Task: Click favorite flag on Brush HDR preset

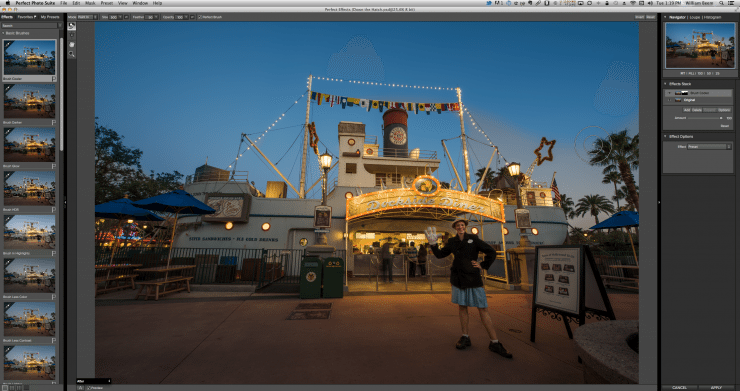Action: [x=54, y=210]
